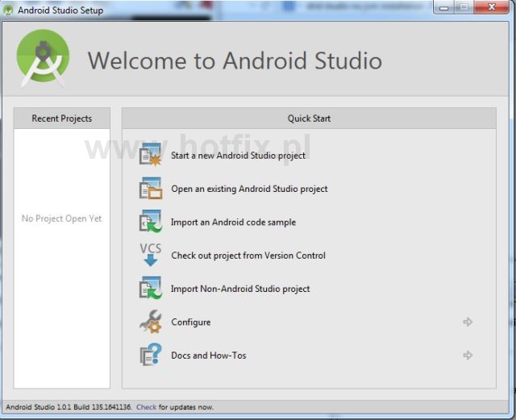
Task: Click the Docs and How-Tos question mark icon
Action: [151, 355]
